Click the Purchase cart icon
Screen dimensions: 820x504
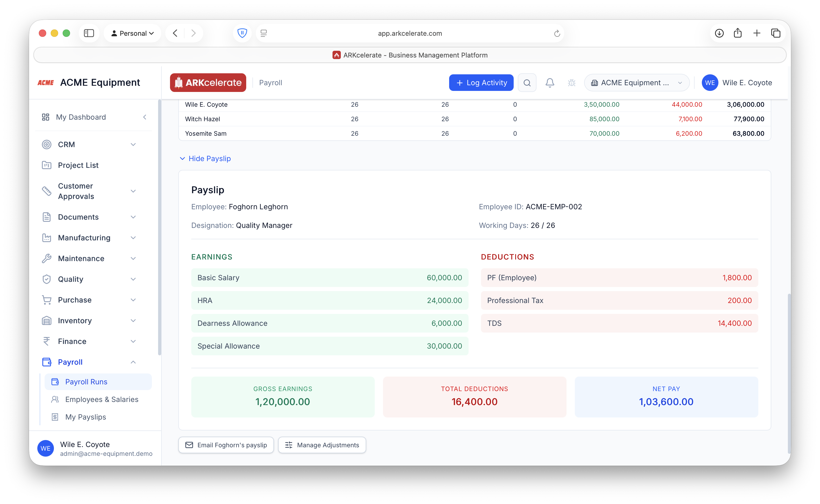pos(47,300)
